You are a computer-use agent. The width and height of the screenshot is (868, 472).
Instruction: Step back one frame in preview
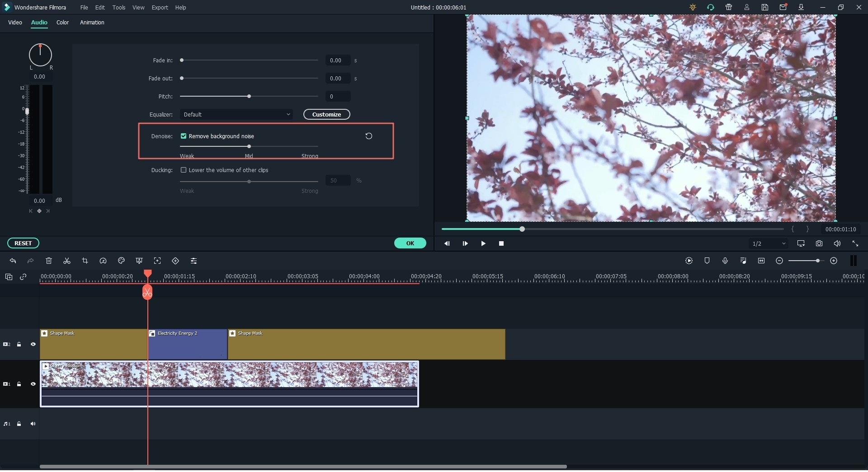447,244
